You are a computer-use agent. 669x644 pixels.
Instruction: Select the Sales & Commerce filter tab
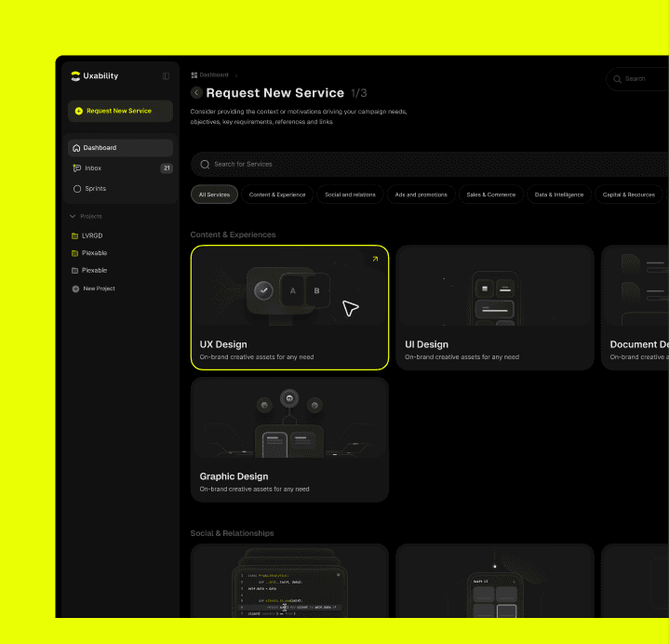[x=491, y=195]
